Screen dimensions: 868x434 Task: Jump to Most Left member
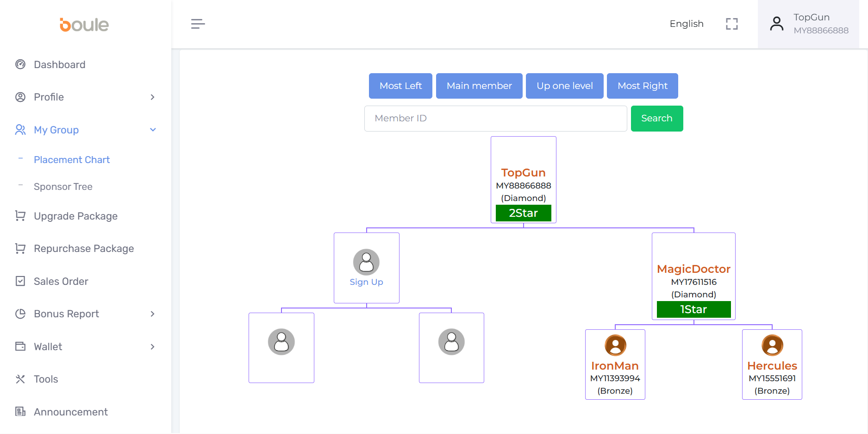tap(400, 86)
